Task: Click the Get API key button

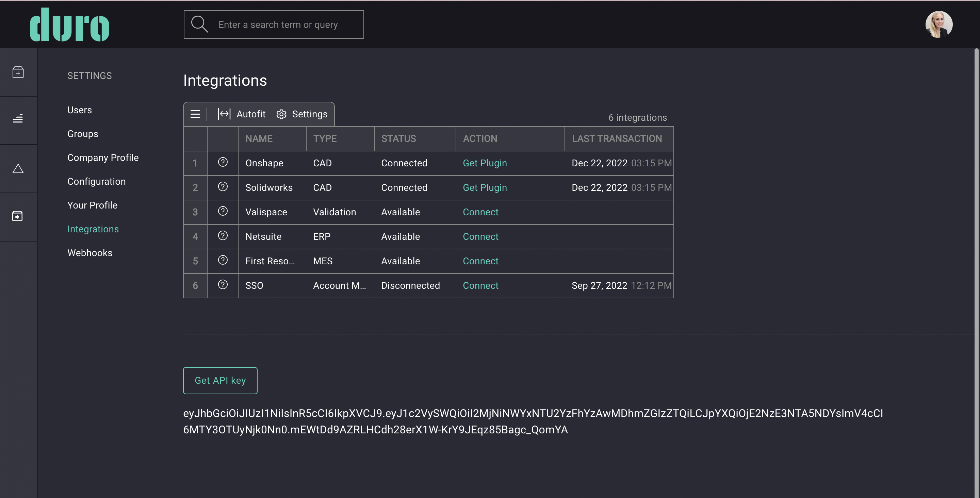Action: click(x=220, y=380)
